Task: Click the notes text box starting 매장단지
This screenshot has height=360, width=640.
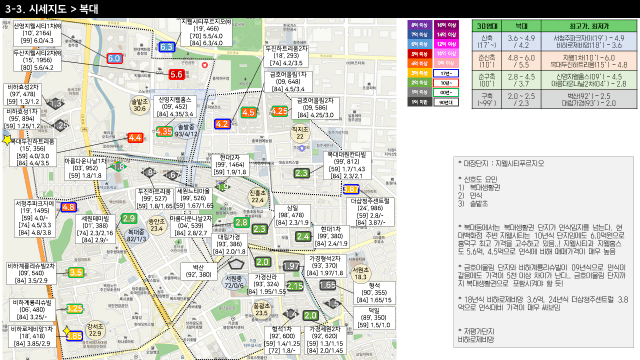Action: click(543, 252)
